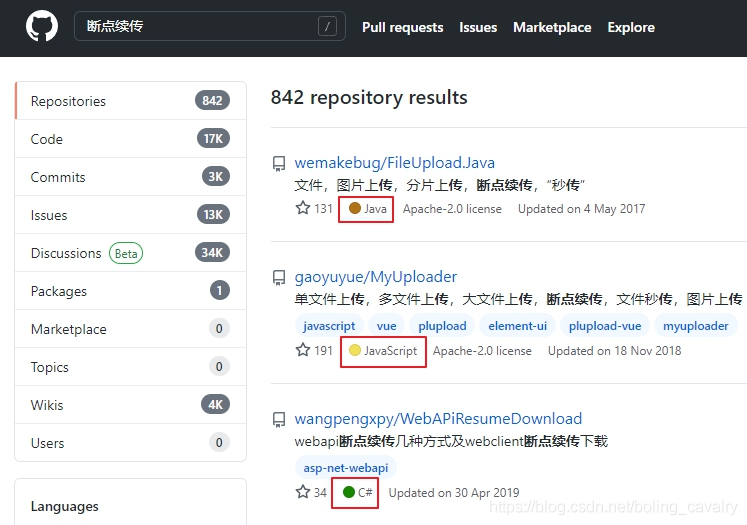Open the wemakebug/FileUpload.Java repository link
The height and width of the screenshot is (525, 747).
coord(394,163)
